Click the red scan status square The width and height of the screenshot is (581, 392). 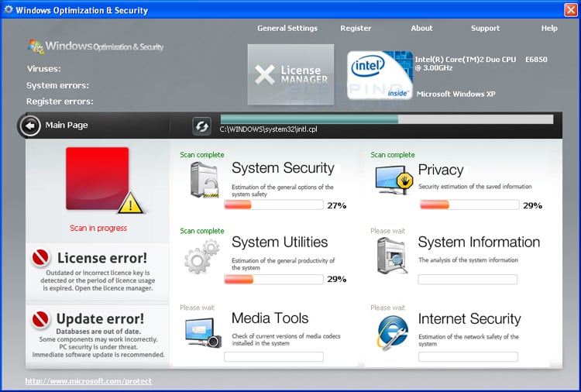(x=97, y=179)
